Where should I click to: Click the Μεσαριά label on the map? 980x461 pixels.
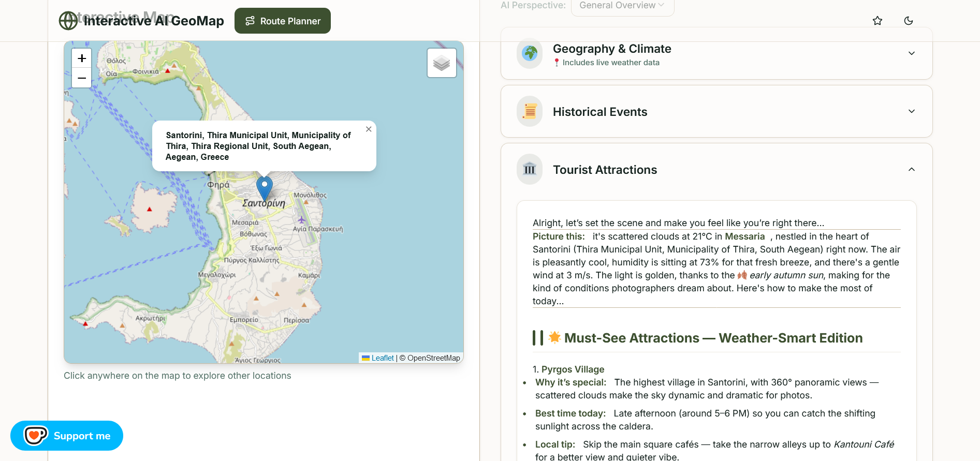pos(245,222)
